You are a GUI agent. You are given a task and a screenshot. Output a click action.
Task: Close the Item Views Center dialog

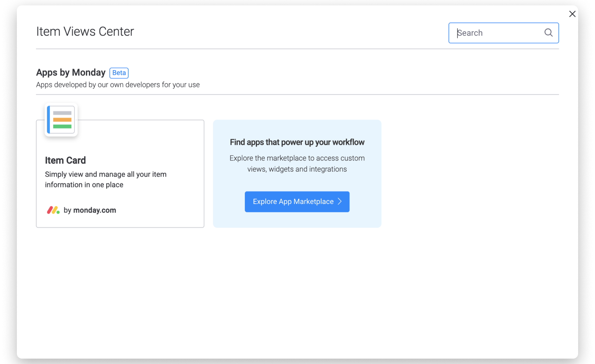[572, 14]
